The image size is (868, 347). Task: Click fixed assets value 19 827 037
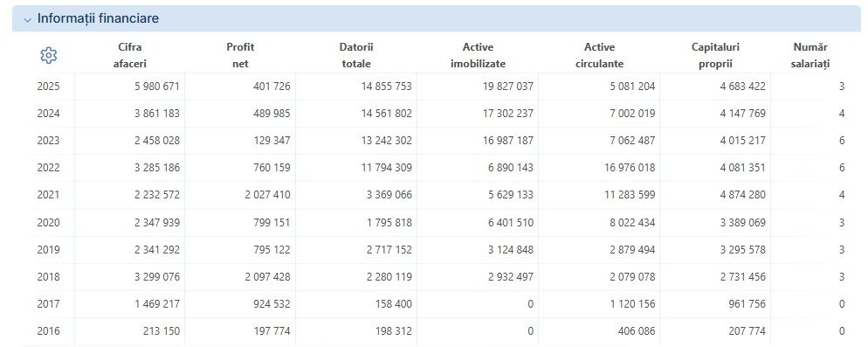click(508, 87)
